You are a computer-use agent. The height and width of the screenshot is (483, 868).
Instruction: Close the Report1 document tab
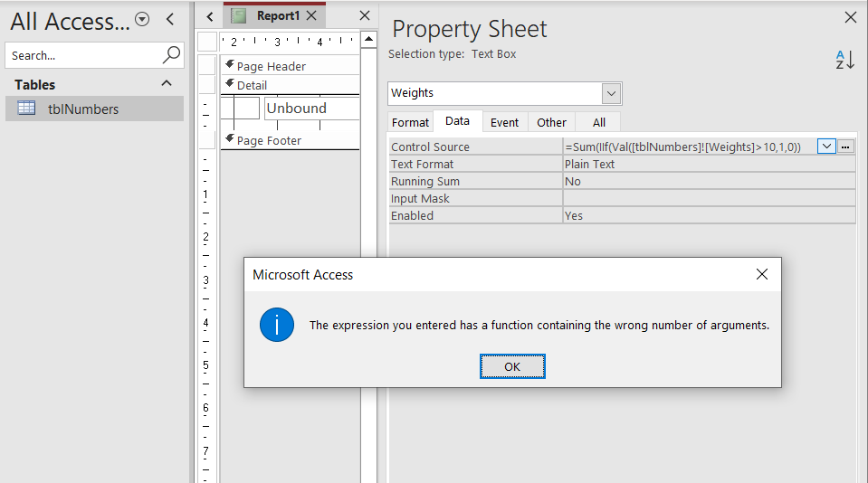click(311, 15)
